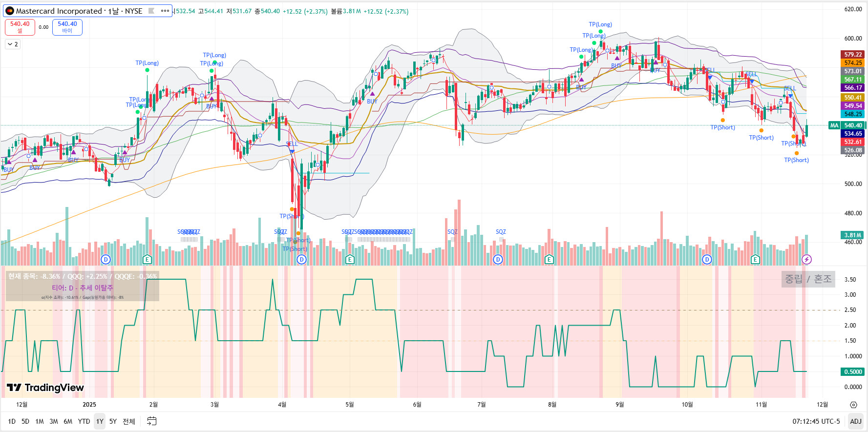Select the 3M time range
The height and width of the screenshot is (432, 868).
coord(54,421)
